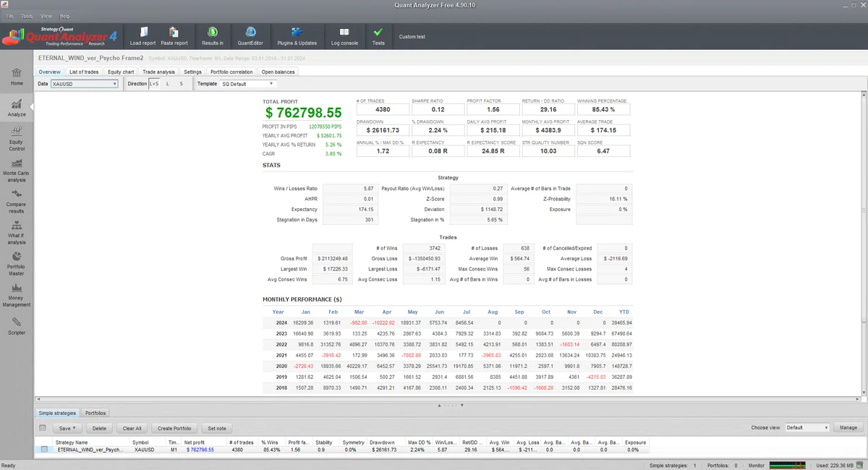
Task: Open the Portfolios tab
Action: click(95, 413)
